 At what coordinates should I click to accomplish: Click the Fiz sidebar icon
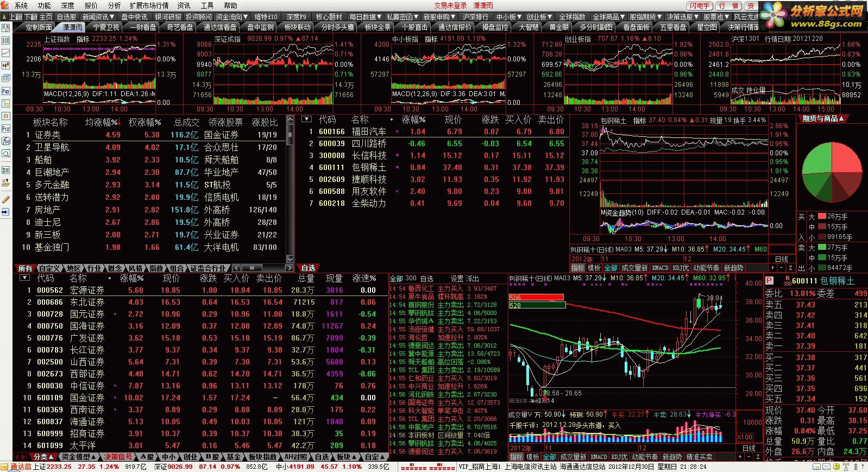(5, 129)
